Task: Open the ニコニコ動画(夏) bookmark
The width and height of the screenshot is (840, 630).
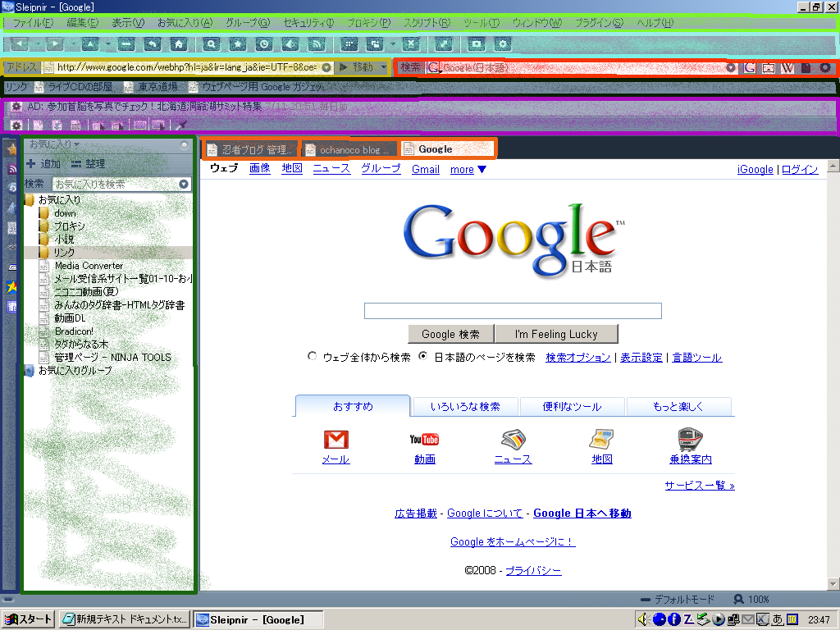Action: tap(86, 292)
